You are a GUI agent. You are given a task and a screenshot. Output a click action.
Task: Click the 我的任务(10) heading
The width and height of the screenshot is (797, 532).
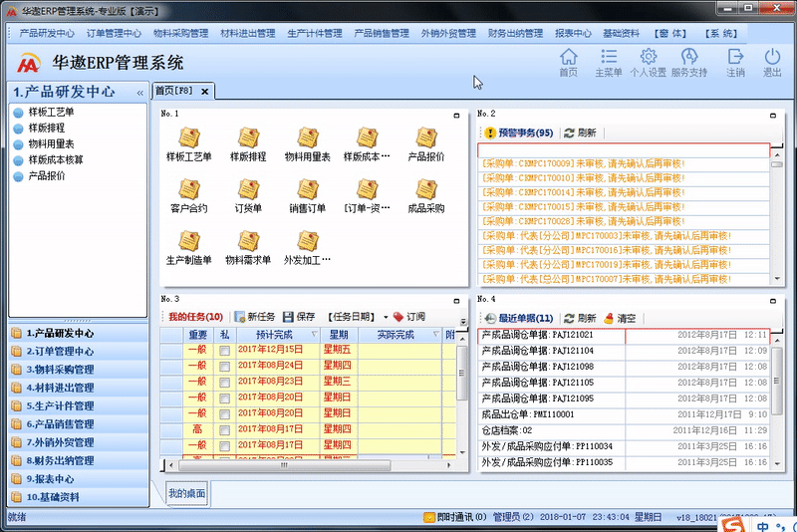(195, 317)
